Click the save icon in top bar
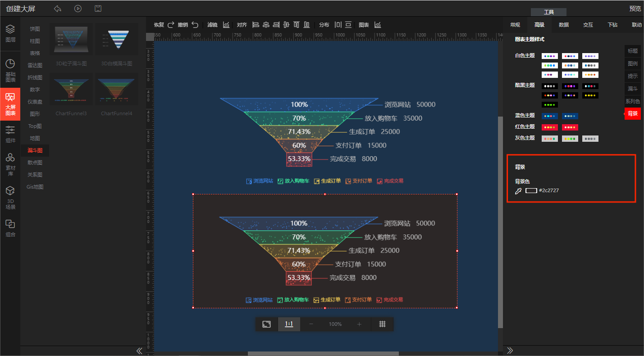The image size is (644, 356). click(x=98, y=9)
